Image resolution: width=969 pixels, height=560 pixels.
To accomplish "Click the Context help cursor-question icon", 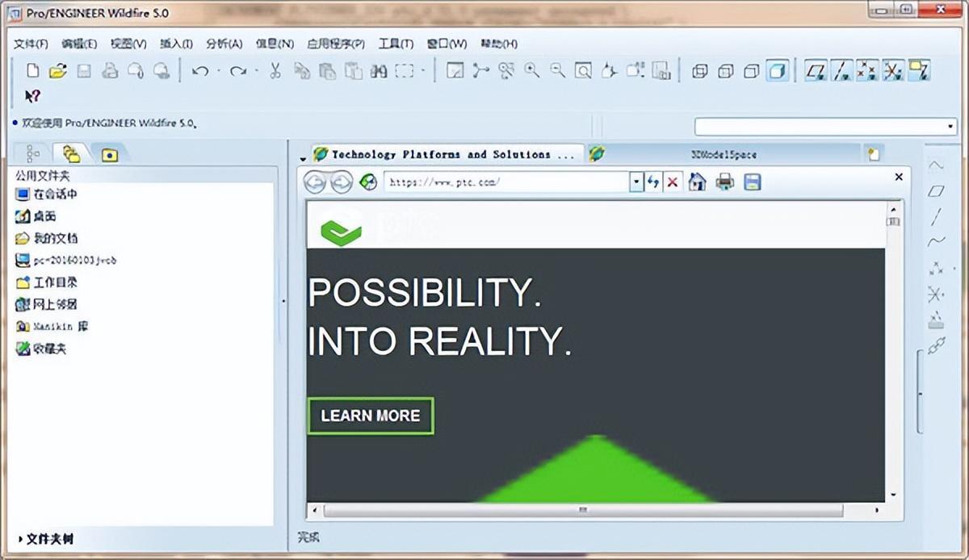I will [32, 96].
